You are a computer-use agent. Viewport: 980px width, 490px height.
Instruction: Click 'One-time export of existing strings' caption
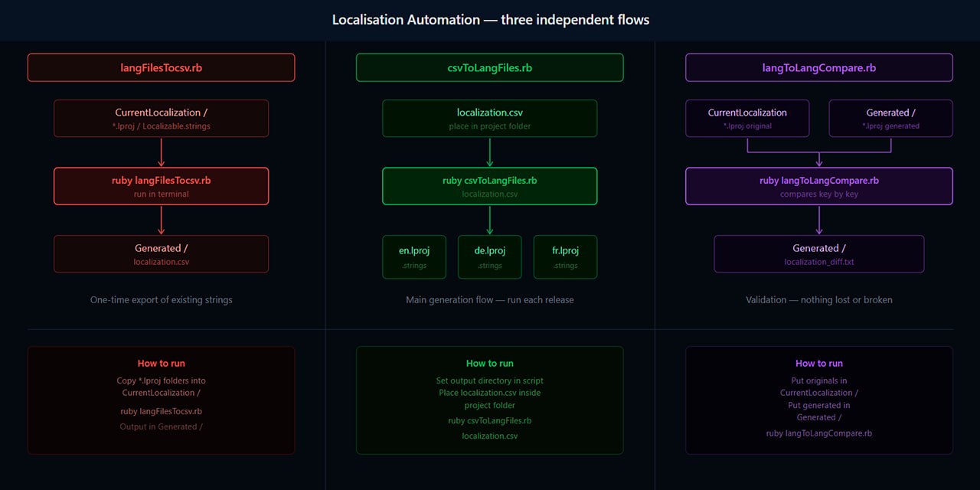click(x=161, y=300)
